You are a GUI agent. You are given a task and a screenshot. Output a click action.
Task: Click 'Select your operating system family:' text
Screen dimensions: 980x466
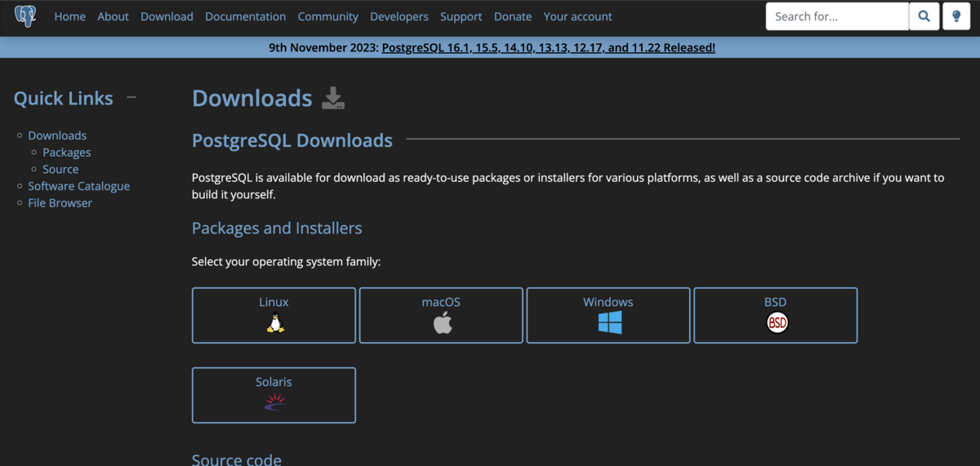pyautogui.click(x=287, y=262)
